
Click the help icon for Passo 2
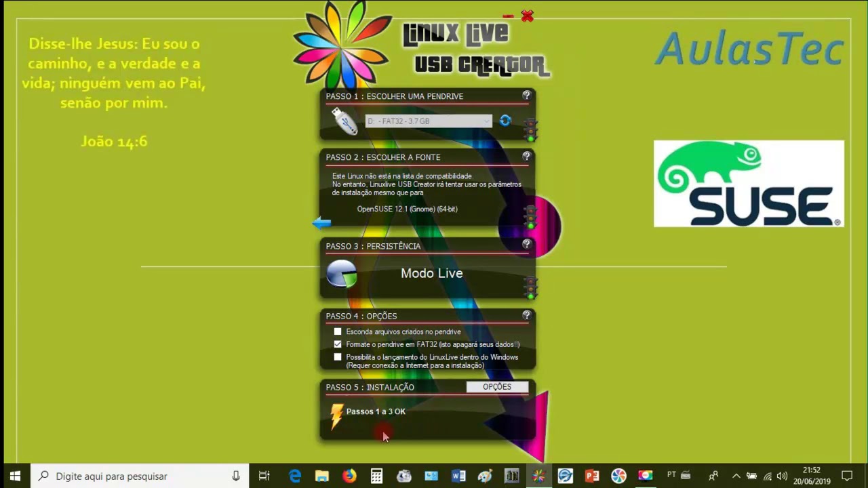click(x=526, y=157)
